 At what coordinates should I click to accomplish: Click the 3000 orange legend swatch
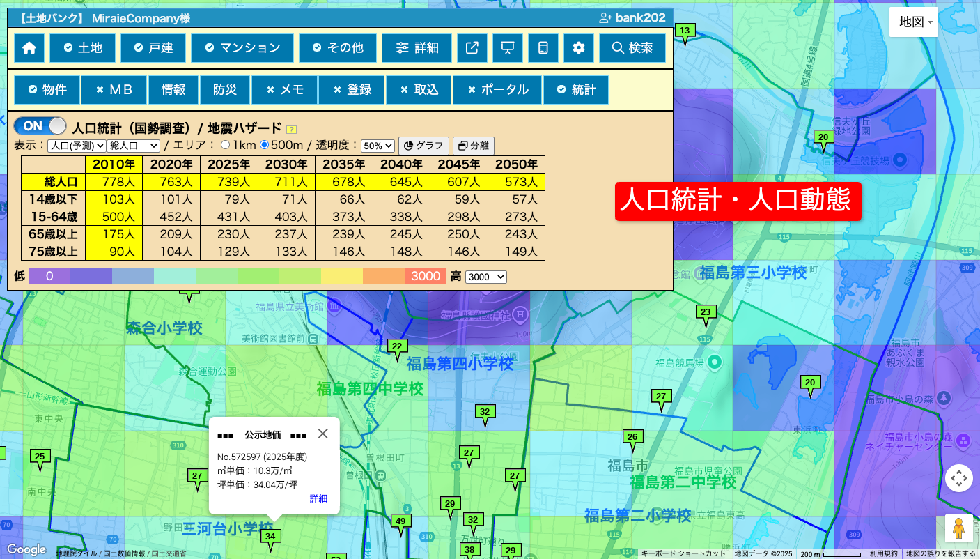click(426, 276)
